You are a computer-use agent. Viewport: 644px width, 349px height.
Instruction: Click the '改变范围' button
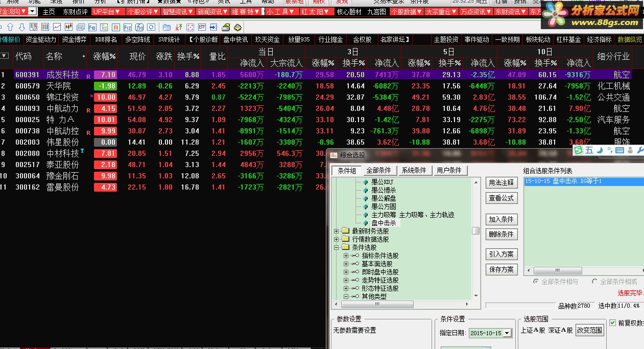(x=589, y=330)
